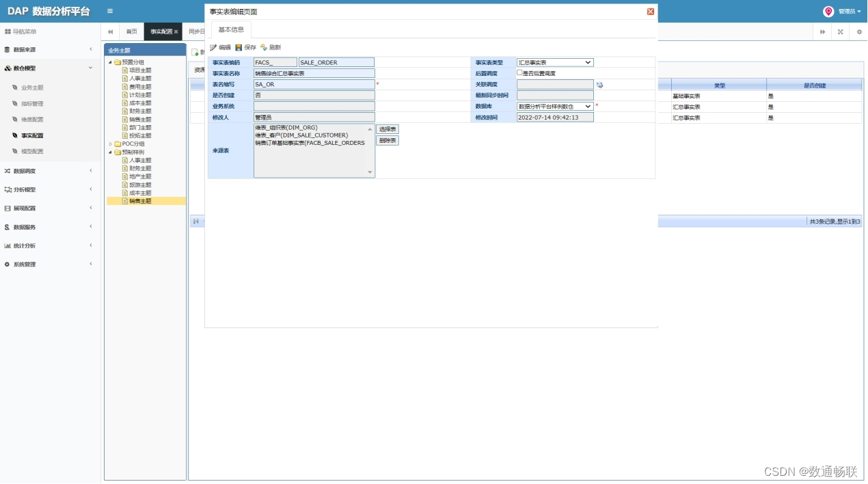Screen dimensions: 868x484
Task: Select 维表_组织表(DIM_ORG) in 来源表 list
Action: (x=286, y=128)
